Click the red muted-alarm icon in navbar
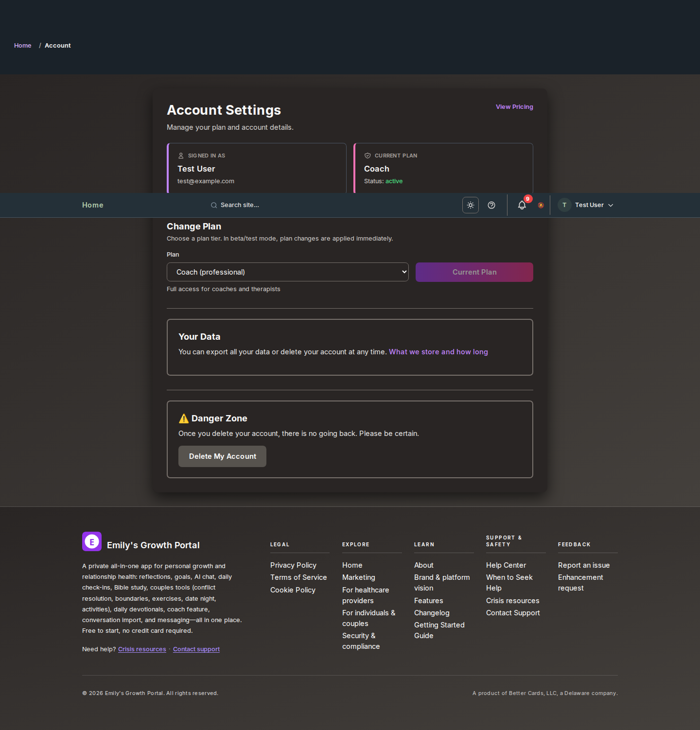Image resolution: width=700 pixels, height=730 pixels. click(541, 205)
